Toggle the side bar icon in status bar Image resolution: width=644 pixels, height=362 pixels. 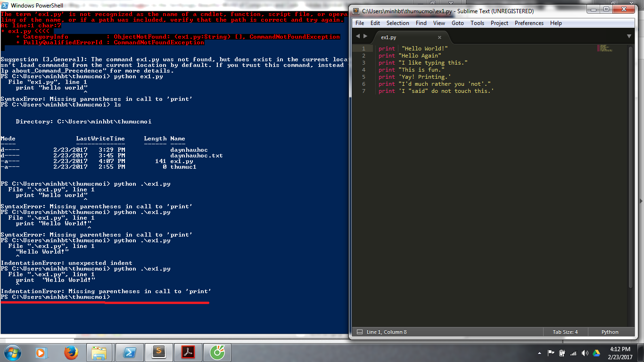point(359,332)
